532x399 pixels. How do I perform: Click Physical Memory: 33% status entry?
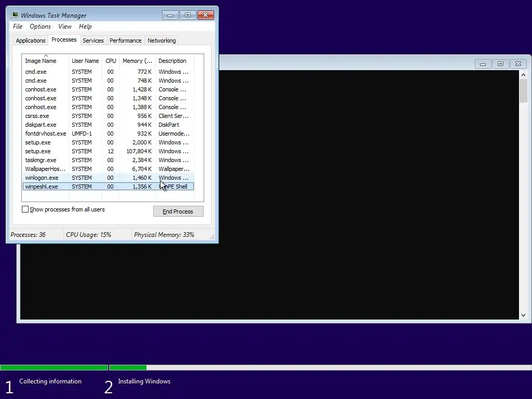tap(164, 234)
